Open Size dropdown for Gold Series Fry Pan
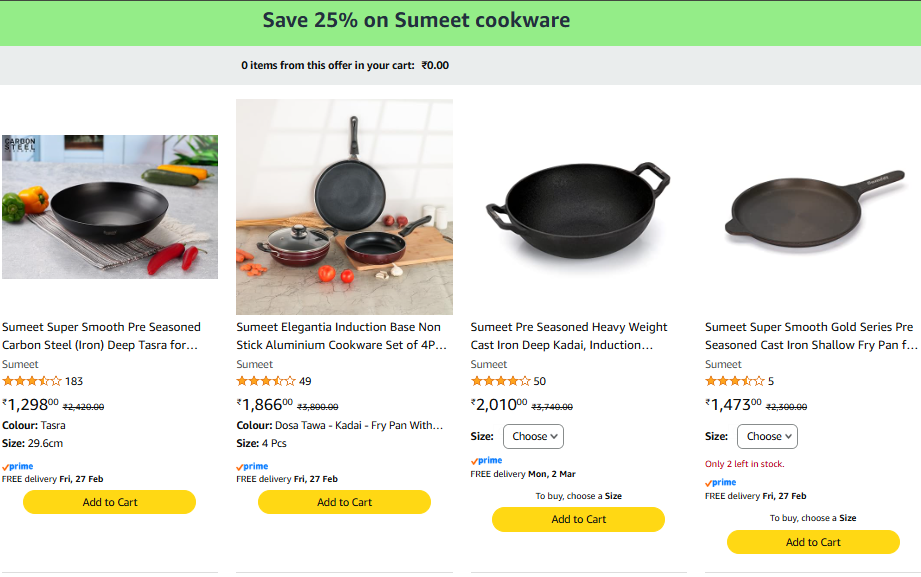Image resolution: width=921 pixels, height=577 pixels. coord(767,436)
